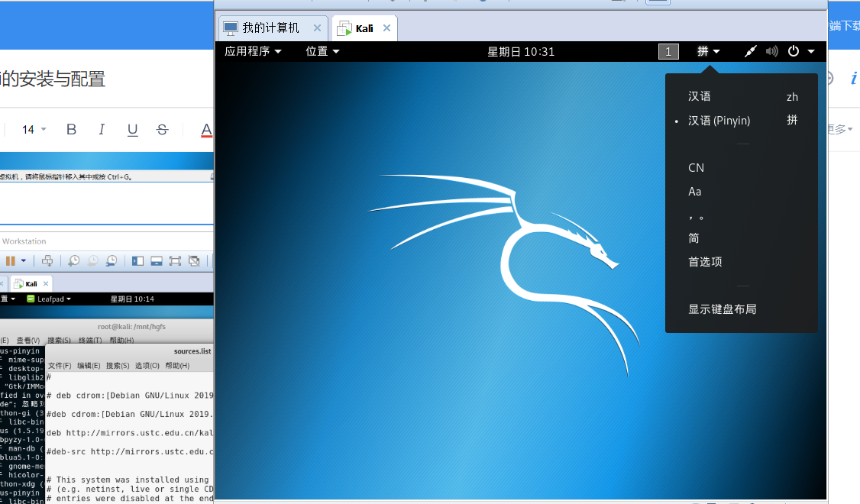Click the wired network status icon
Image resolution: width=860 pixels, height=504 pixels.
[750, 51]
